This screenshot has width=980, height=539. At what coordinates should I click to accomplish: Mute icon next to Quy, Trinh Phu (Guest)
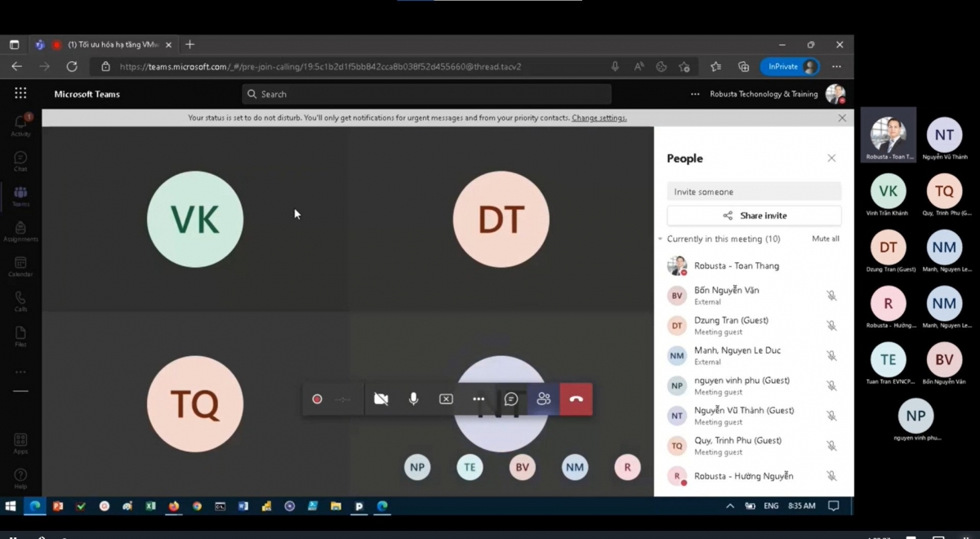pyautogui.click(x=831, y=446)
